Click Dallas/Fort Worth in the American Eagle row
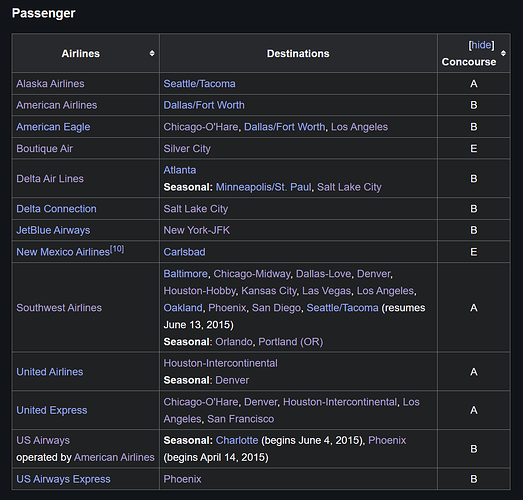This screenshot has width=523, height=500. [x=285, y=127]
